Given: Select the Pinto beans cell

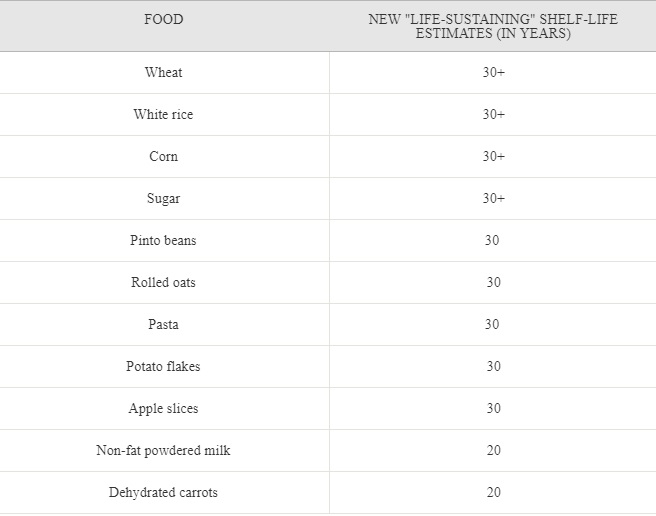Looking at the screenshot, I should [x=163, y=240].
